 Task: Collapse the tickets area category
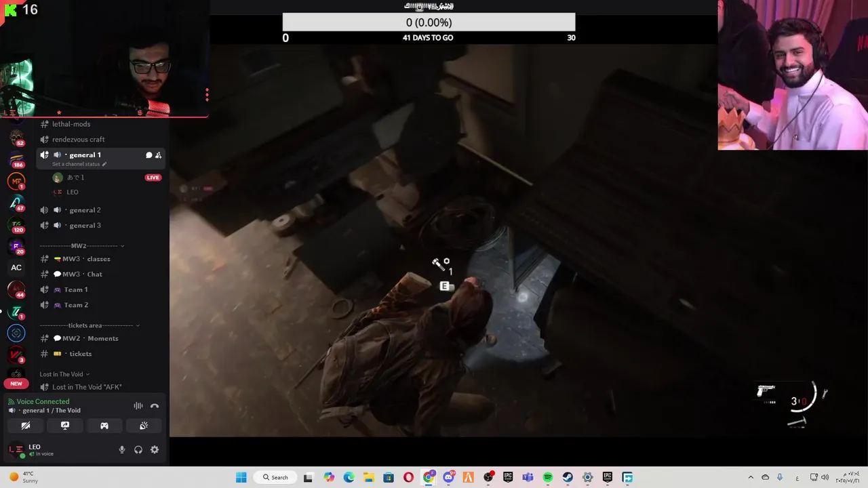coord(90,325)
